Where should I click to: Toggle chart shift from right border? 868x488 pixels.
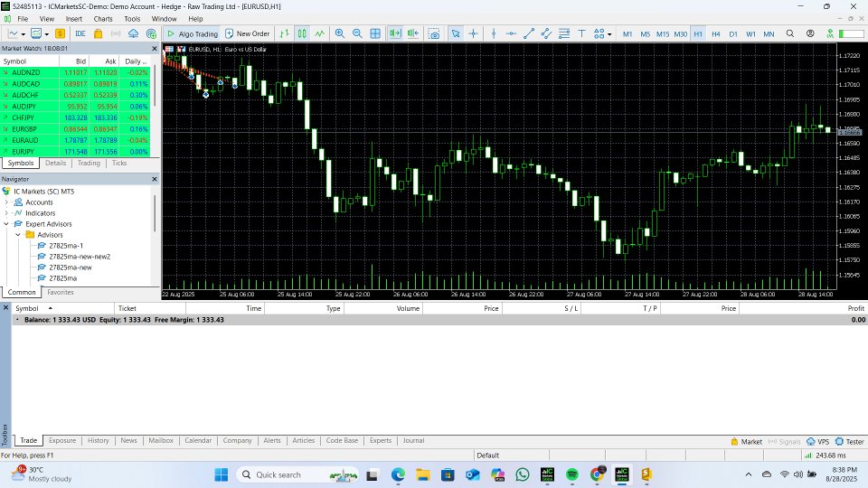(413, 33)
